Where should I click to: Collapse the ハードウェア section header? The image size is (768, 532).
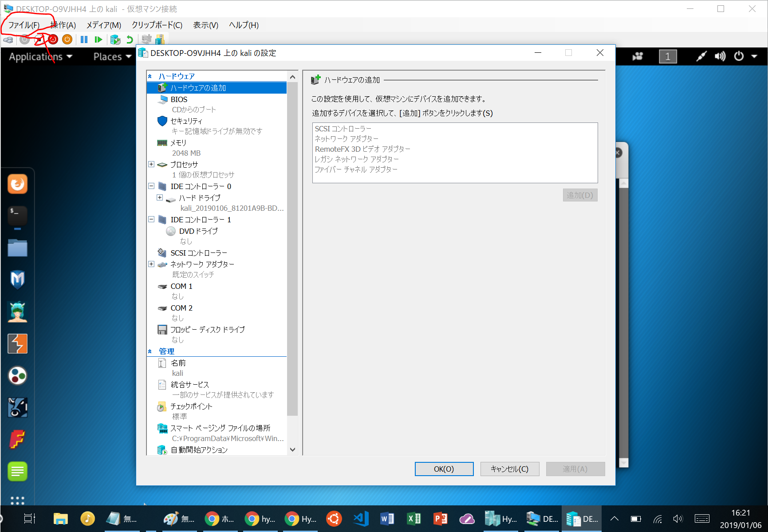coord(150,76)
